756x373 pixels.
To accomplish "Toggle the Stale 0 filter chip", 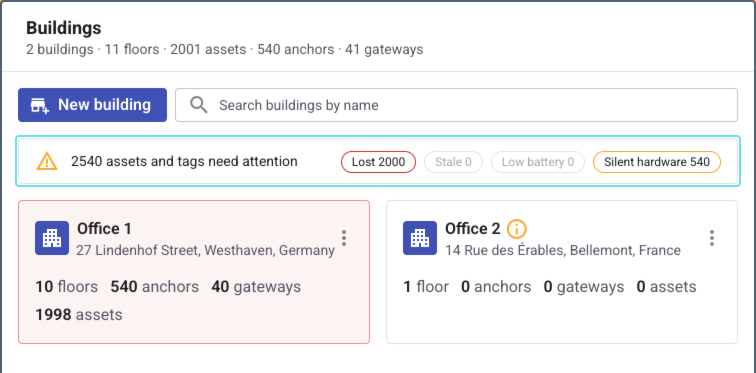I will (x=453, y=162).
